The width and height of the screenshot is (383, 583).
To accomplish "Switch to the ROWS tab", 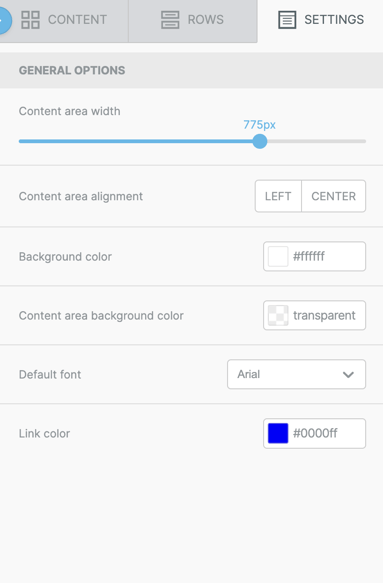I will point(193,21).
